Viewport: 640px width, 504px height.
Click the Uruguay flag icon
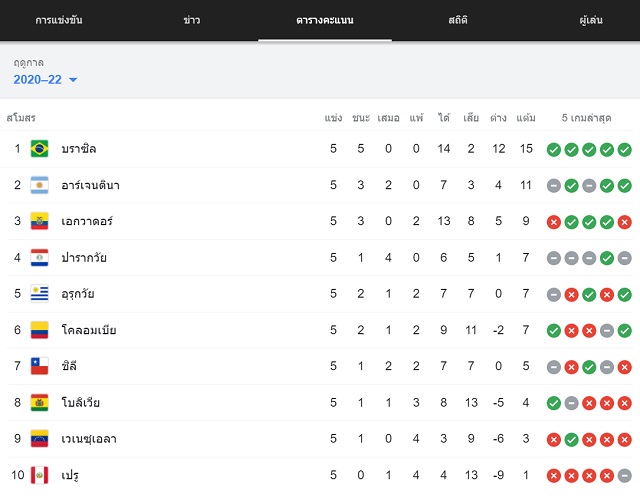pos(40,293)
